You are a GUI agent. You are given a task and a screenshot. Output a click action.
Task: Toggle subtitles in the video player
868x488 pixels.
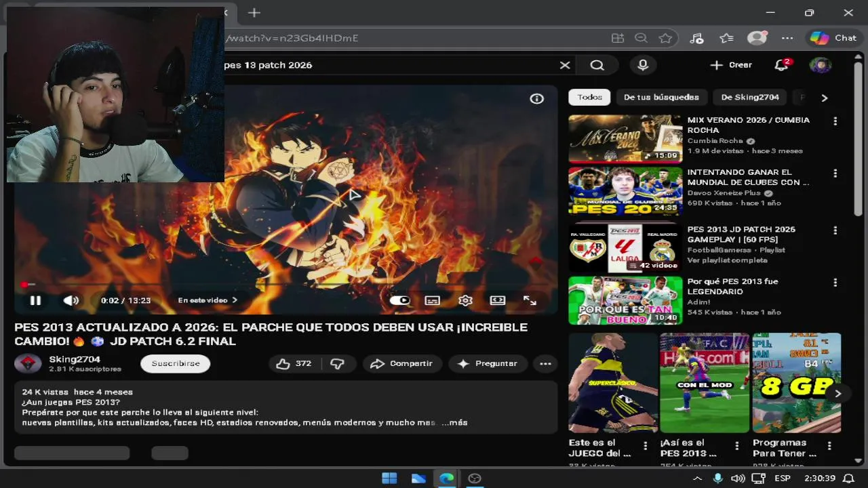[x=433, y=300]
